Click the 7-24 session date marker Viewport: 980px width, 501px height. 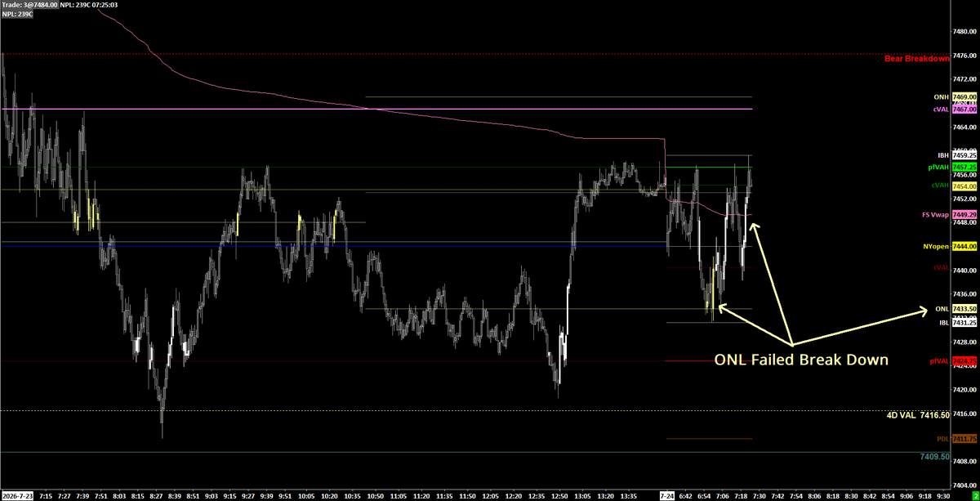(x=667, y=495)
